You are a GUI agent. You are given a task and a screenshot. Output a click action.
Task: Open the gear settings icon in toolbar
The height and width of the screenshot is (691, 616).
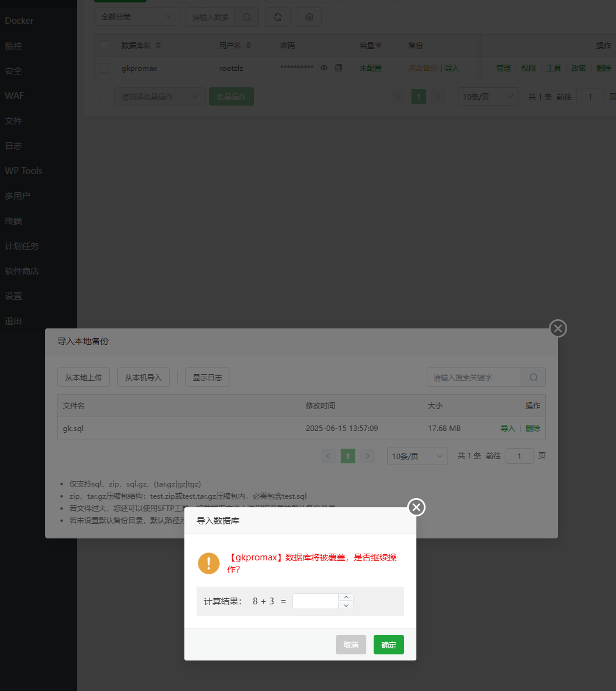pos(310,17)
